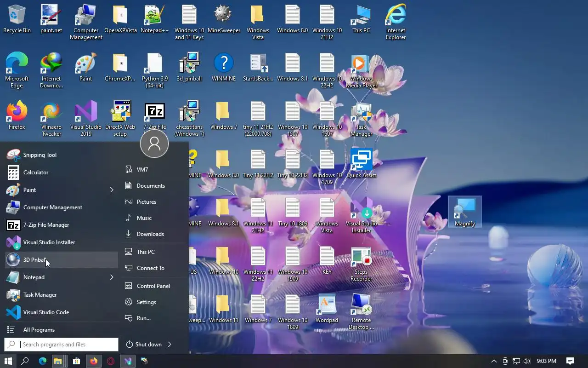Open the Recycle Bin desktop icon
588x368 pixels.
[17, 19]
